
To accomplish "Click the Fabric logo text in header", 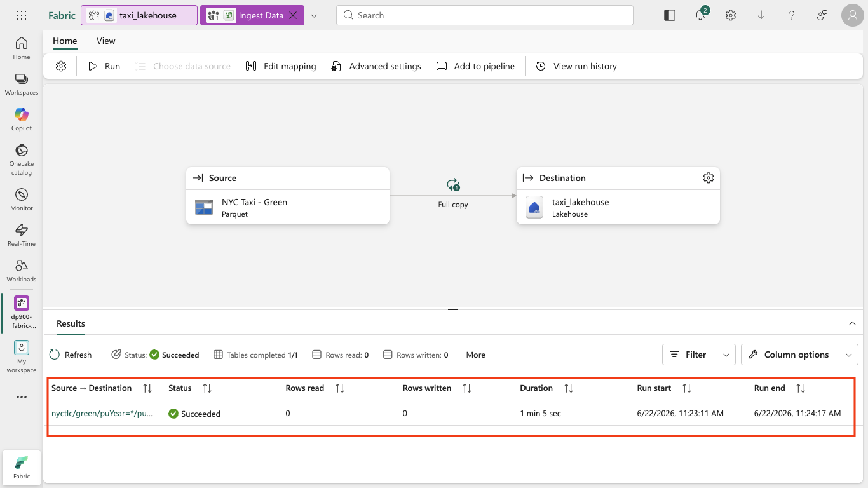I will point(62,15).
